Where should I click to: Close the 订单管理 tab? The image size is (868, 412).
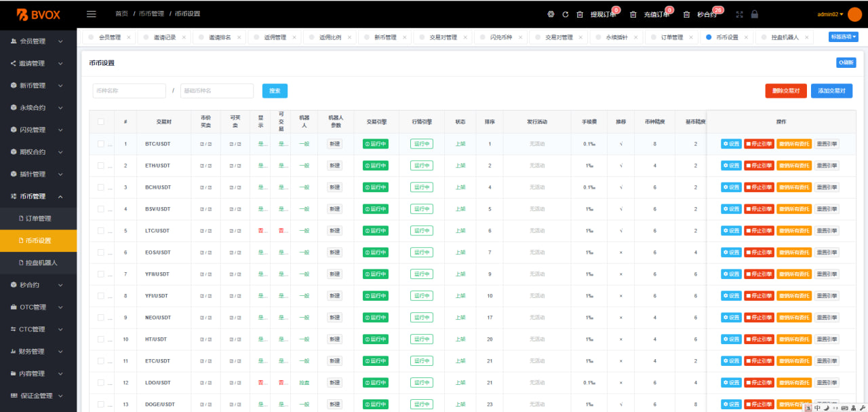pos(692,37)
